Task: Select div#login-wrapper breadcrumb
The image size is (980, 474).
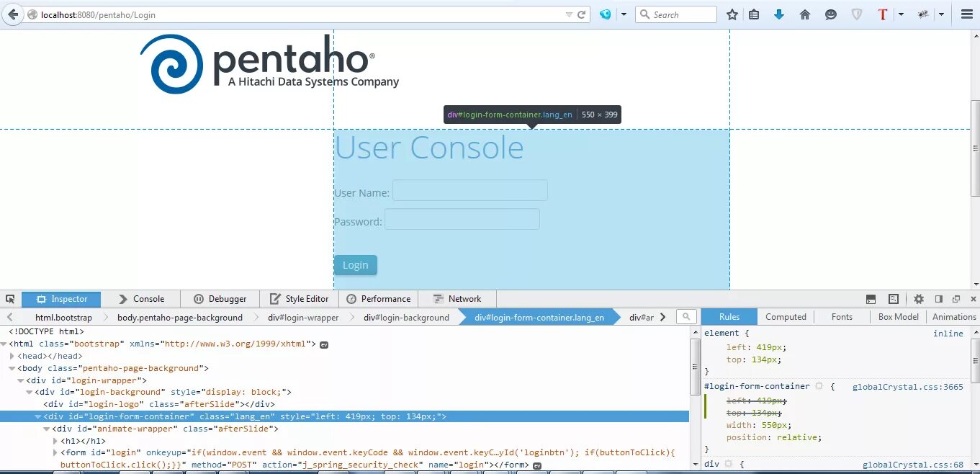Action: point(303,317)
